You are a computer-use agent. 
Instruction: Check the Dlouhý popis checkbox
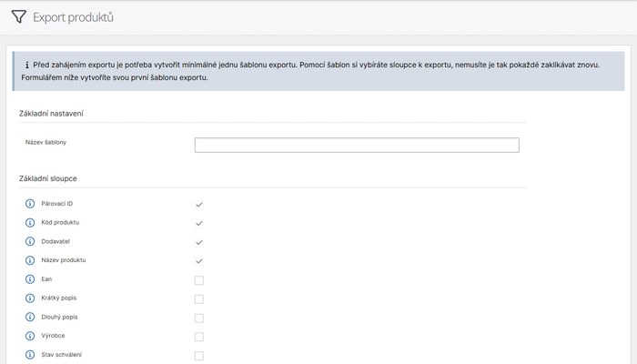point(199,318)
